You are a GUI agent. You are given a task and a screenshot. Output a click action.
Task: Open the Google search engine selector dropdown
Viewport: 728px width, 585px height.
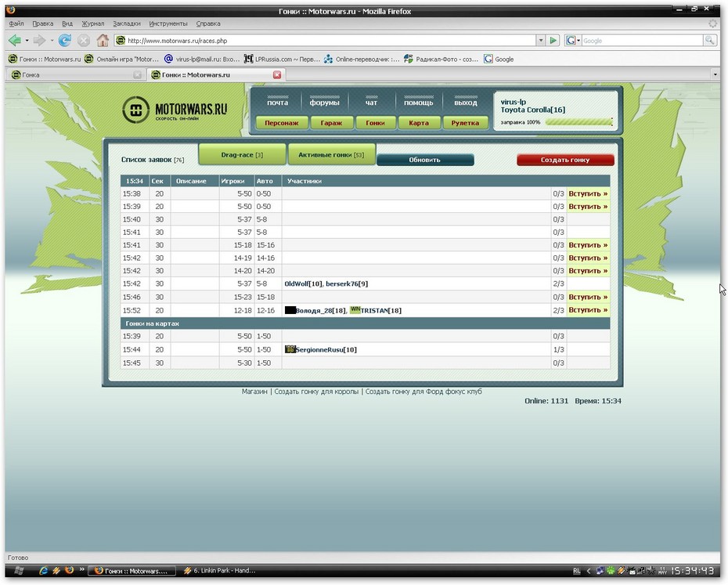click(573, 41)
